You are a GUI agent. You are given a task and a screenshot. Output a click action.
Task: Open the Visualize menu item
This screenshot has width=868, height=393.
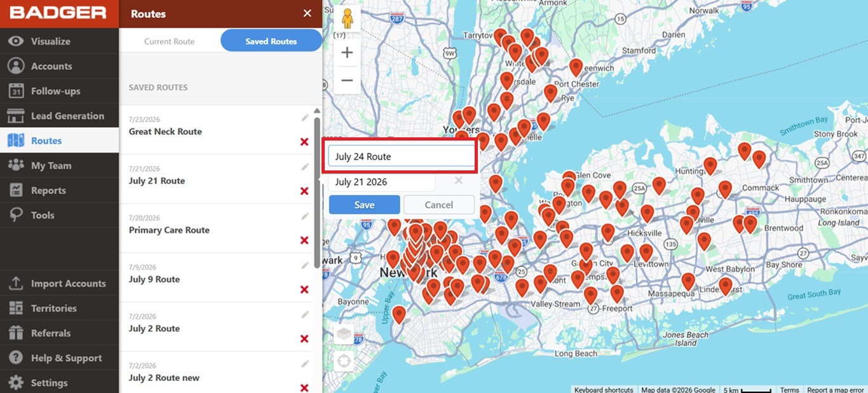(59, 41)
